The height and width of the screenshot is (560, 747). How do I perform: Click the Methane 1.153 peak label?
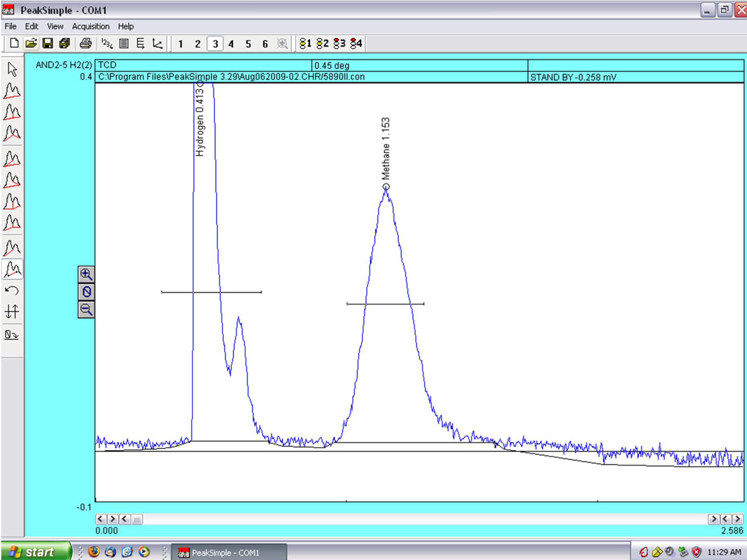(x=385, y=148)
